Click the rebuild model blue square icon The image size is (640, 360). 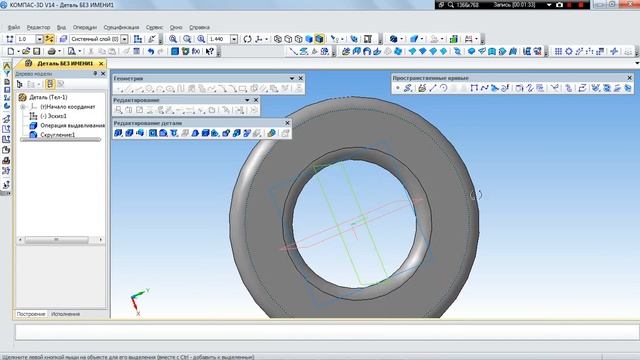[175, 51]
